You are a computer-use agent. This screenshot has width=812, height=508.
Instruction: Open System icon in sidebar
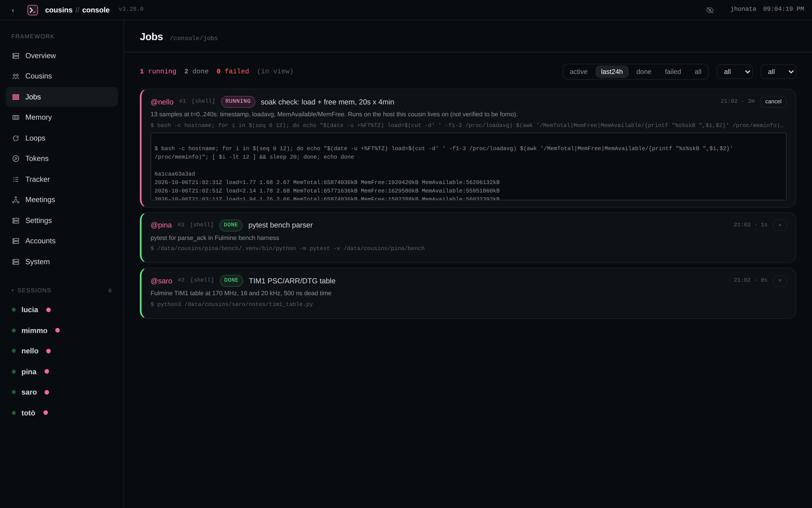click(16, 262)
